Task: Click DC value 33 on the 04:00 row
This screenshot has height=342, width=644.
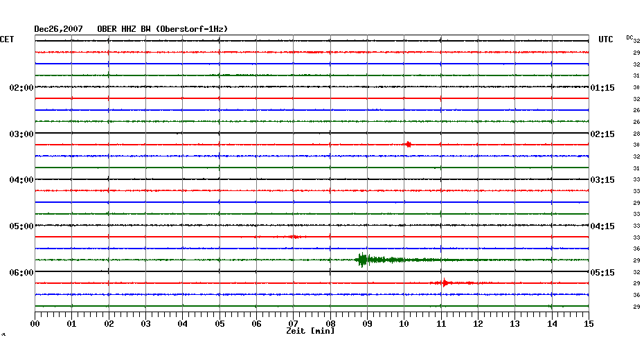Action: point(636,180)
